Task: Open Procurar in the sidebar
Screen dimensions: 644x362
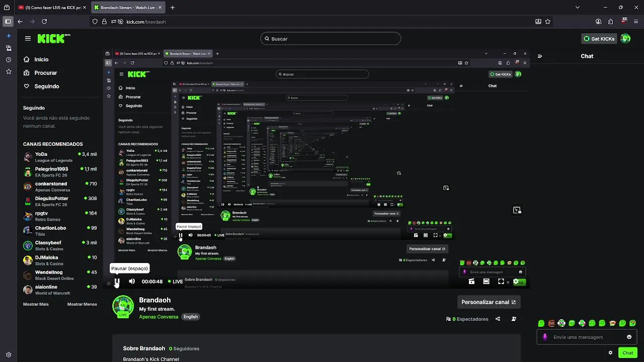Action: point(45,73)
